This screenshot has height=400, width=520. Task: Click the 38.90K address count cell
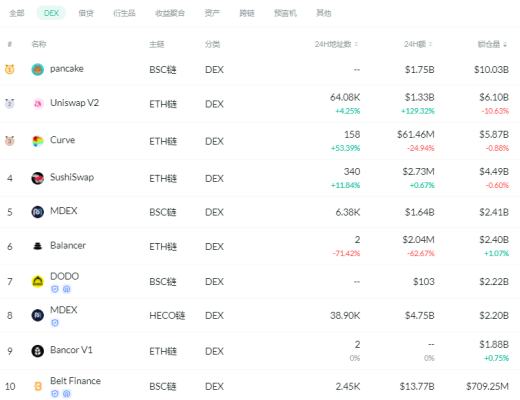(x=345, y=315)
